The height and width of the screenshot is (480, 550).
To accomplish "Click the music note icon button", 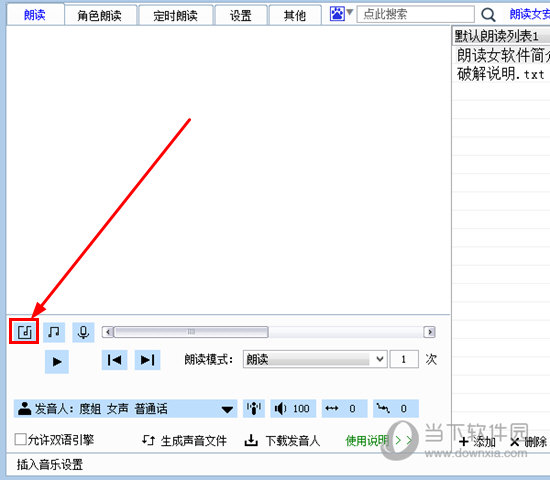I will (x=54, y=332).
